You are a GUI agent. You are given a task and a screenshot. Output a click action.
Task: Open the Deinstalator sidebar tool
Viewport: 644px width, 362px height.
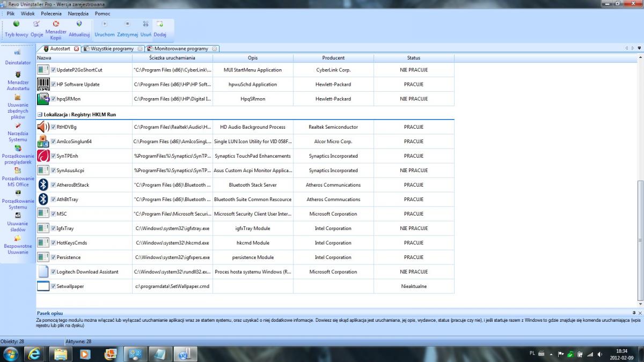(18, 57)
